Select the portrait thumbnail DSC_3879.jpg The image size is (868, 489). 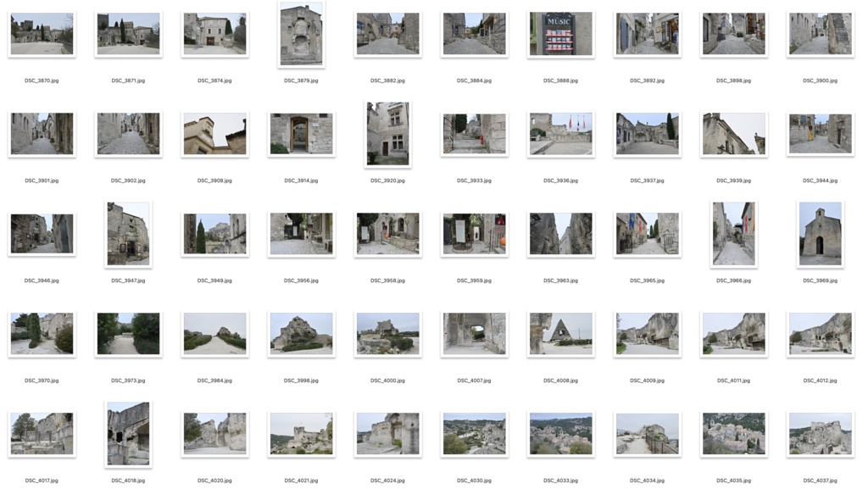[x=301, y=34]
